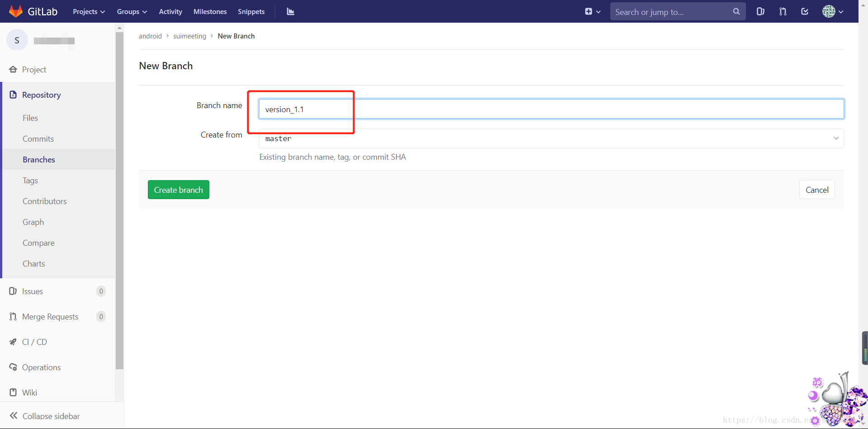Expand the Projects menu
Viewport: 868px width, 429px height.
(89, 12)
